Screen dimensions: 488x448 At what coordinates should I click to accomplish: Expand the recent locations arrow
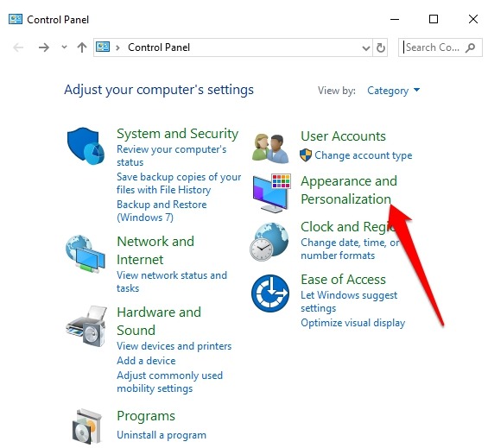pos(64,47)
